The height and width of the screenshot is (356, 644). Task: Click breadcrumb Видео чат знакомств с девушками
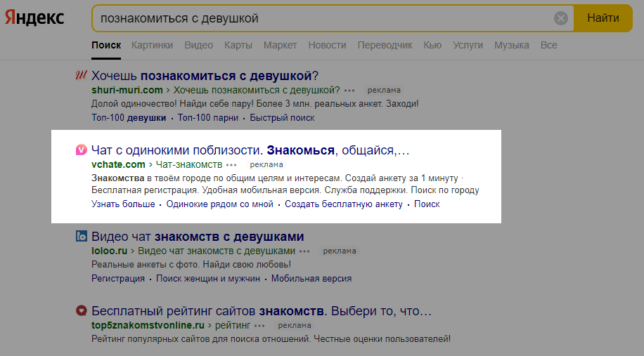point(217,251)
